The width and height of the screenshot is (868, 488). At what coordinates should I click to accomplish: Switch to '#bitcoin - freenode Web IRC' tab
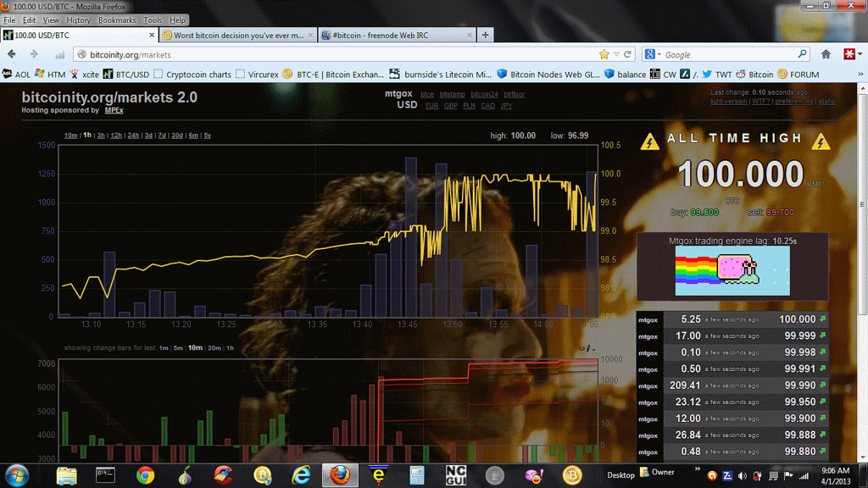pos(398,35)
